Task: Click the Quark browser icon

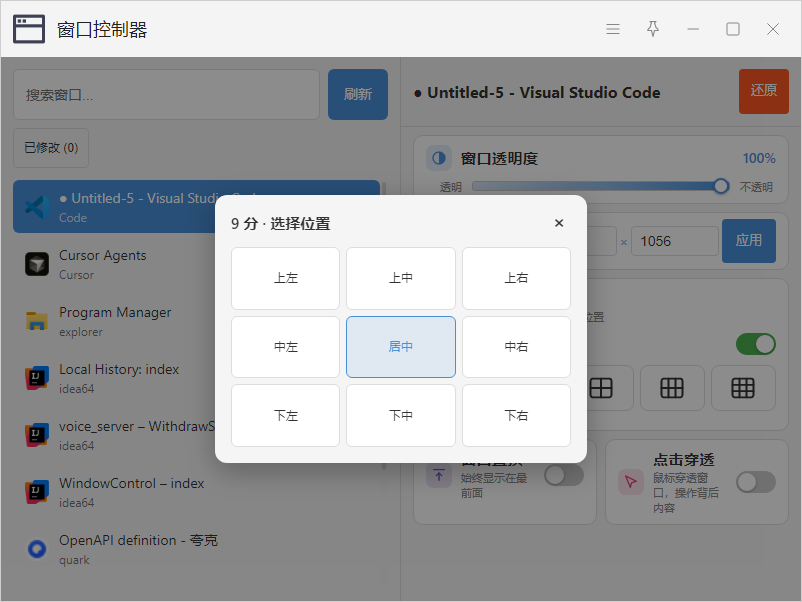Action: point(37,549)
